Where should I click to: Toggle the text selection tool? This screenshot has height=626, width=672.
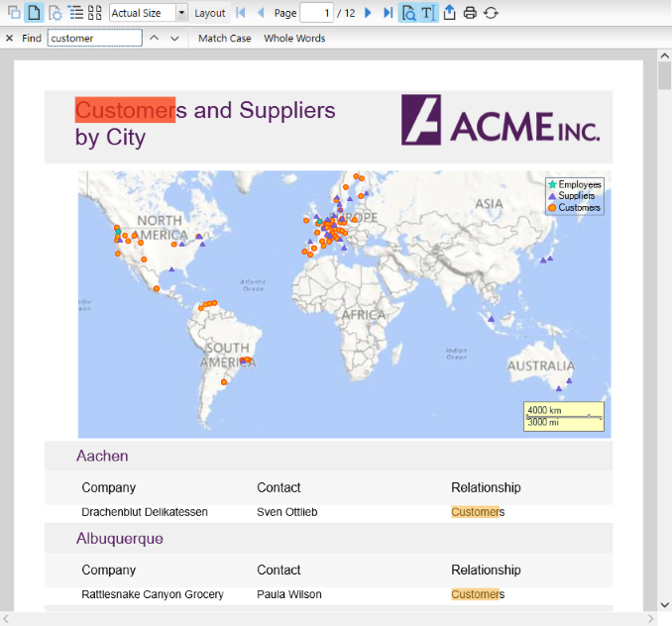[x=427, y=13]
